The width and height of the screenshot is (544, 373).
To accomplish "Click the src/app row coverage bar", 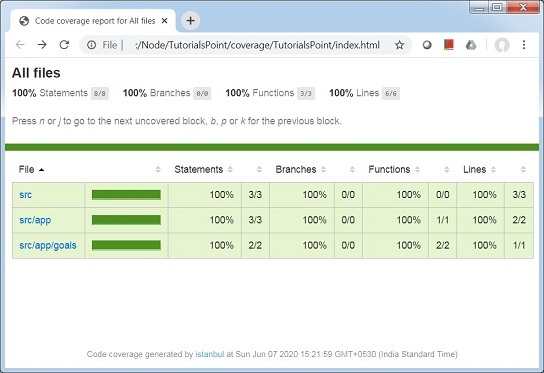I will [126, 220].
